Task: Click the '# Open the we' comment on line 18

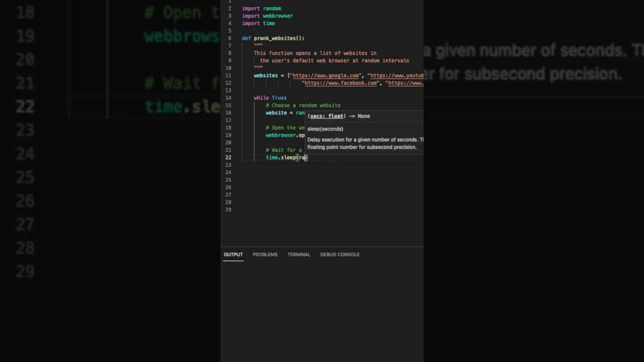Action: (285, 128)
